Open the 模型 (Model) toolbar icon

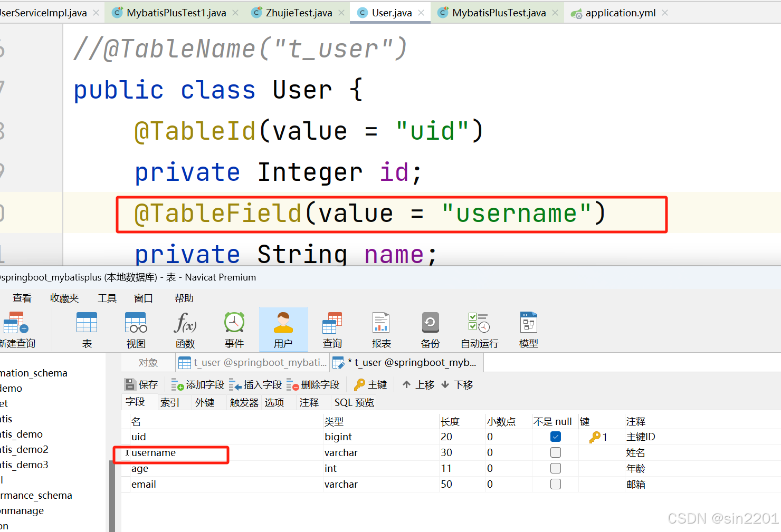(x=528, y=330)
